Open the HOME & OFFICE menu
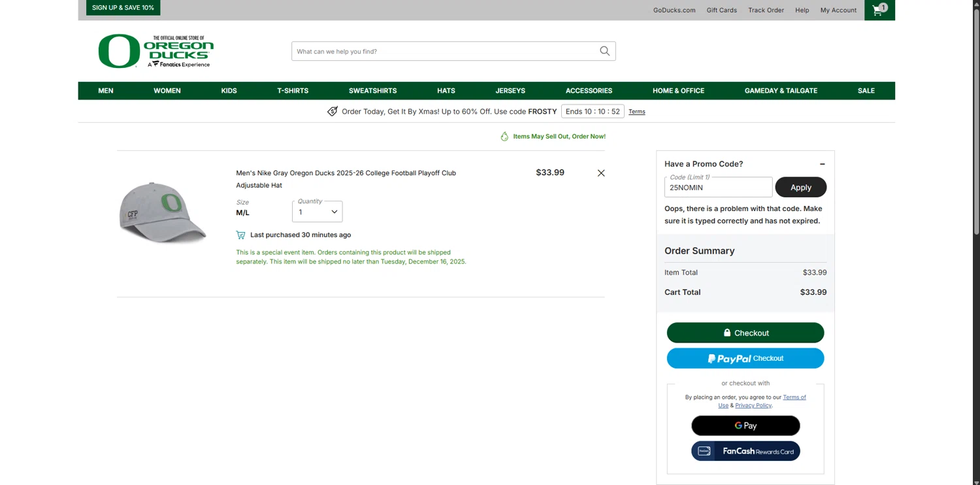The height and width of the screenshot is (485, 980). tap(678, 91)
